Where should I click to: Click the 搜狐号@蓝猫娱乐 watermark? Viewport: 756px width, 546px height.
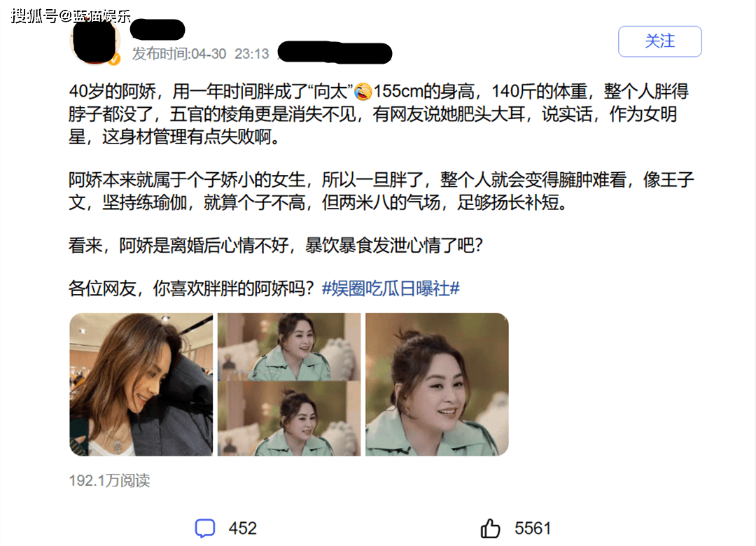71,15
